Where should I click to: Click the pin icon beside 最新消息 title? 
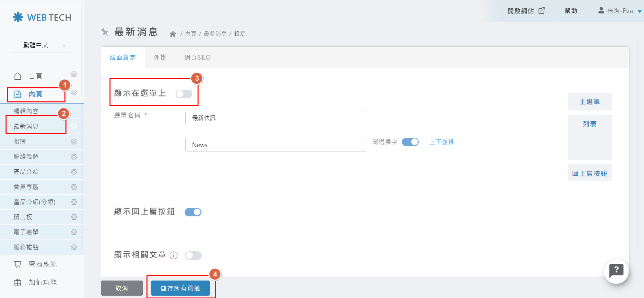click(x=105, y=32)
